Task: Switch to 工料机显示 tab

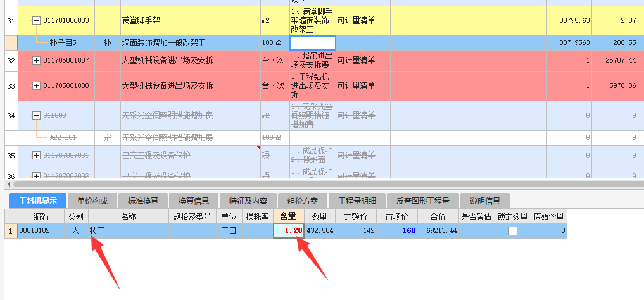Action: [38, 201]
